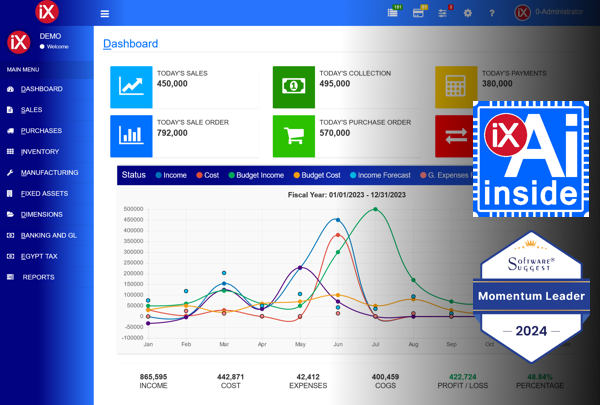This screenshot has width=600, height=405.
Task: Click the help question mark icon
Action: coord(492,13)
